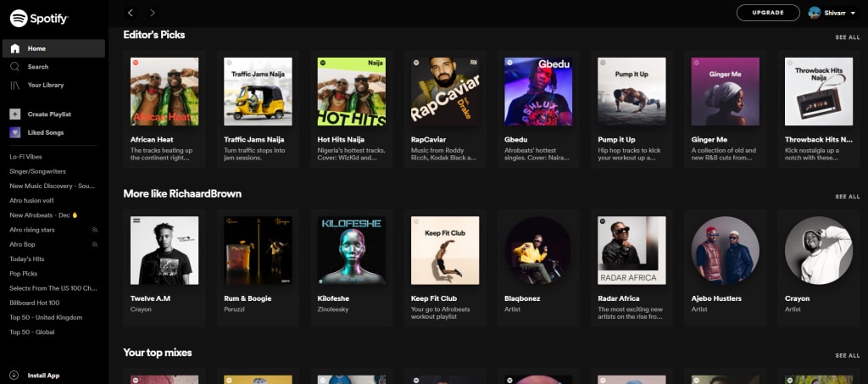Screen dimensions: 868x384
Task: Click the Shivarr profile avatar
Action: point(814,12)
